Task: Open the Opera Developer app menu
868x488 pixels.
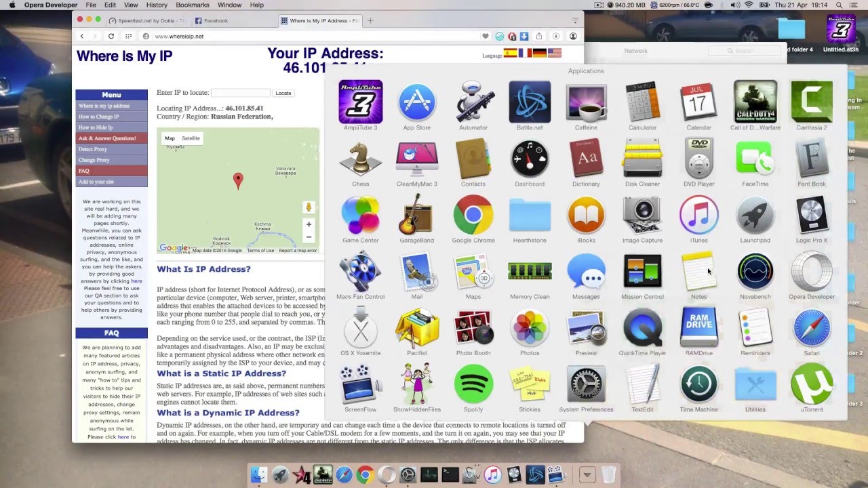Action: pyautogui.click(x=51, y=5)
